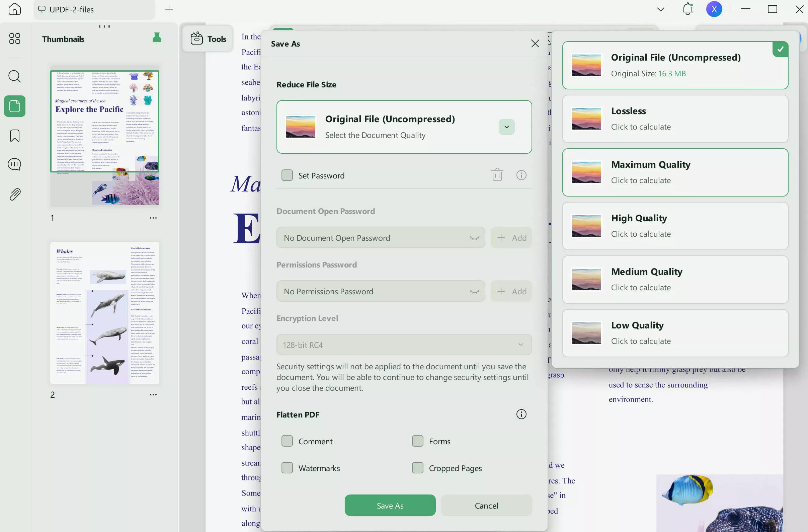The image size is (808, 532).
Task: Unpin the Thumbnails panel
Action: pyautogui.click(x=157, y=39)
